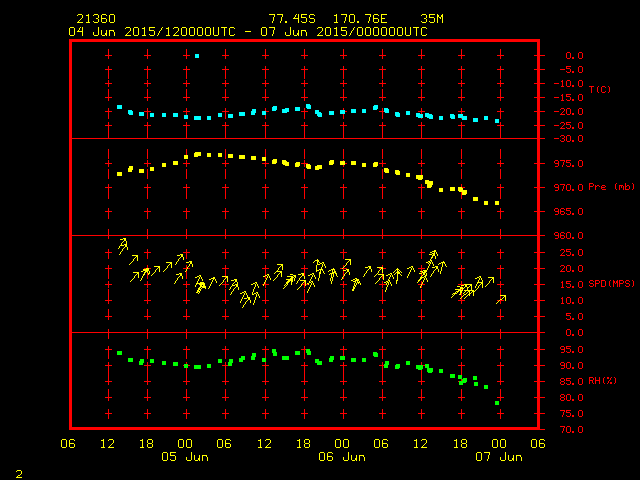Click the "10.0" wind speed tick label
This screenshot has height=480, width=640.
[571, 301]
